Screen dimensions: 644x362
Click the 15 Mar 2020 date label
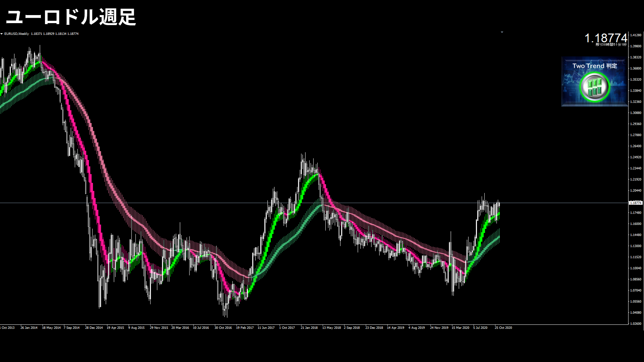[x=460, y=328]
